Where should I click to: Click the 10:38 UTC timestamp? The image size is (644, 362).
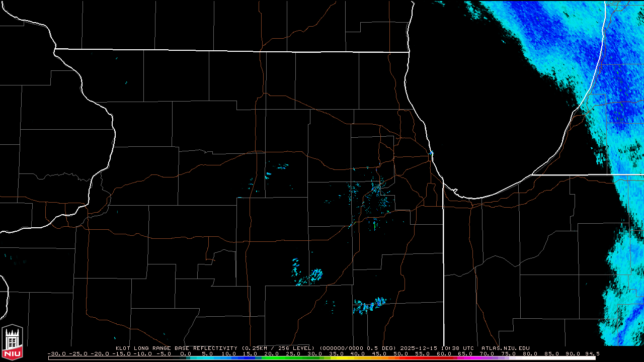pyautogui.click(x=456, y=348)
